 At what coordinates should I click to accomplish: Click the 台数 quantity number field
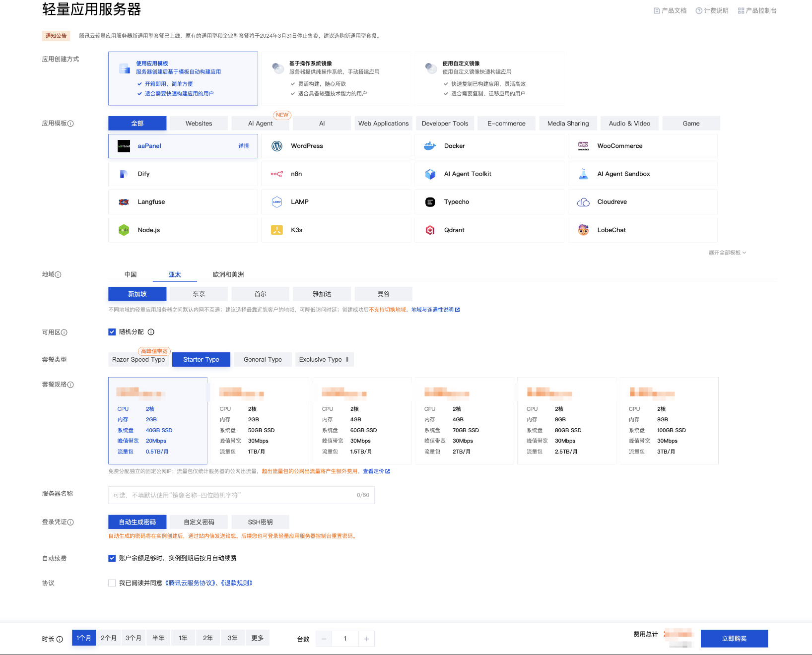point(345,639)
